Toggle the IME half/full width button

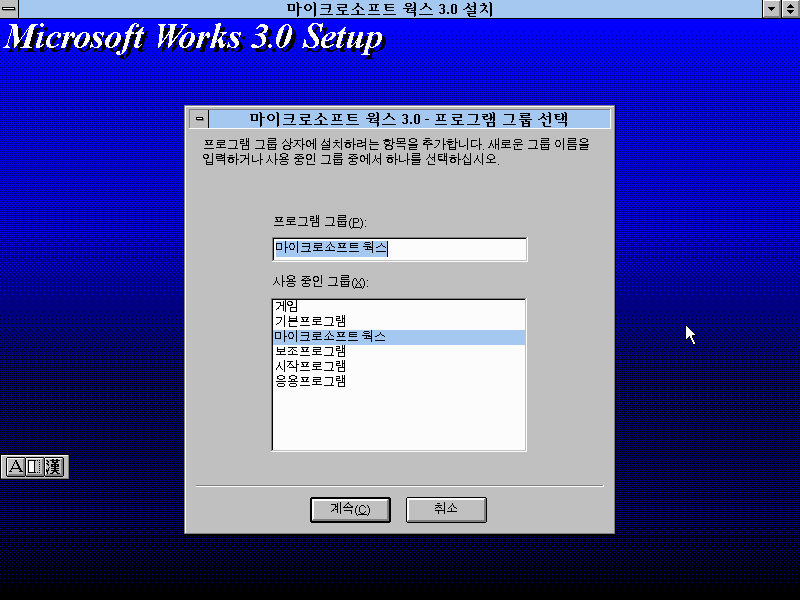pos(34,467)
